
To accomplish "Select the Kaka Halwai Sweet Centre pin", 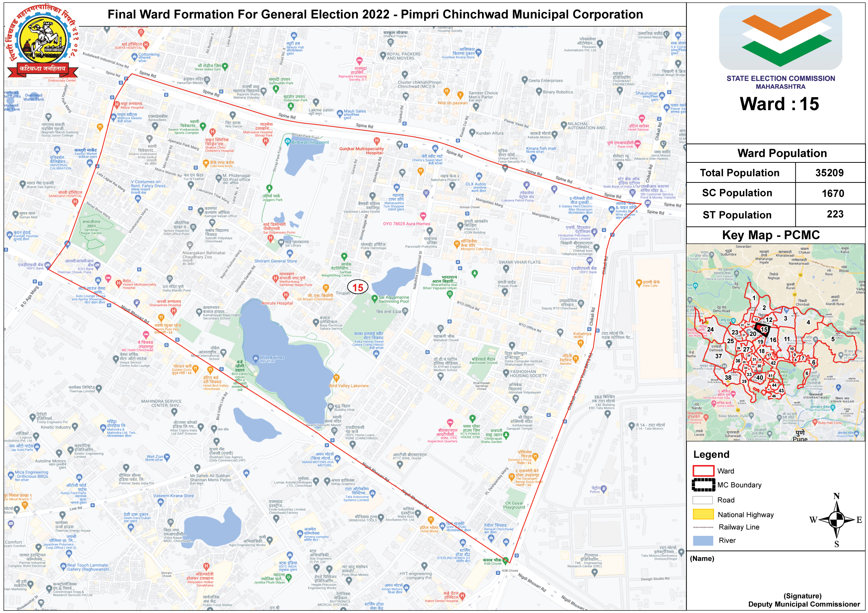I will [x=376, y=354].
